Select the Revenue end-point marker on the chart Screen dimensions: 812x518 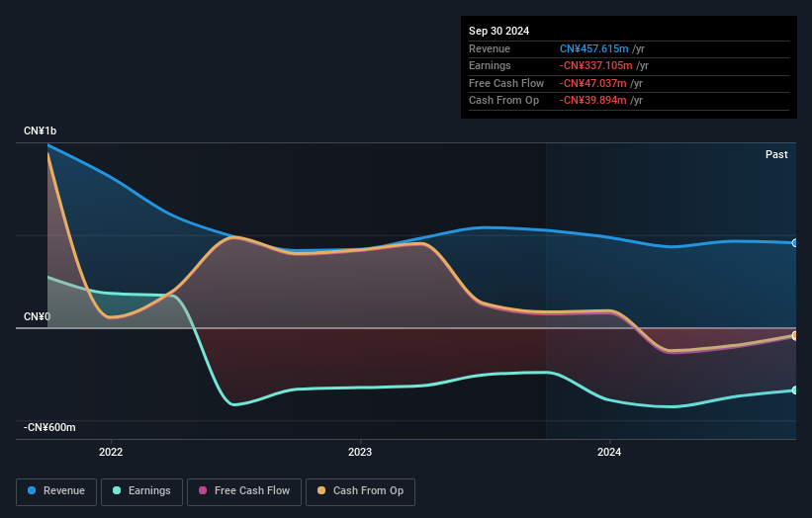(795, 243)
